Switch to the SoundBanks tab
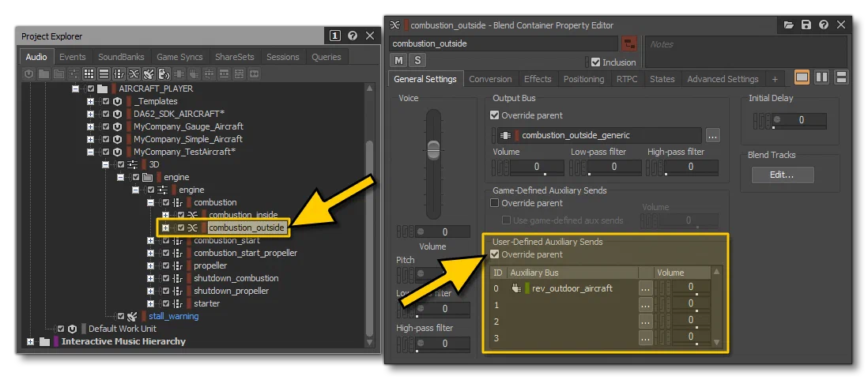The image size is (868, 380). click(121, 57)
